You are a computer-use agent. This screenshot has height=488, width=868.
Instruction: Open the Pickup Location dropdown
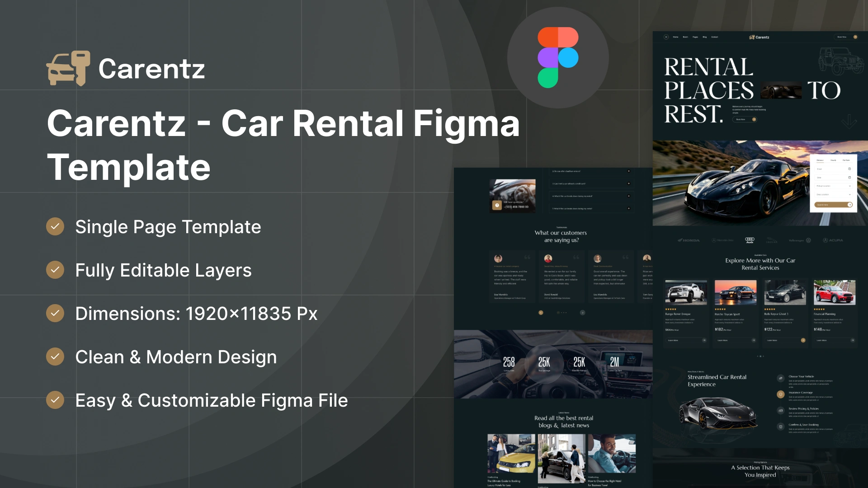click(x=833, y=186)
